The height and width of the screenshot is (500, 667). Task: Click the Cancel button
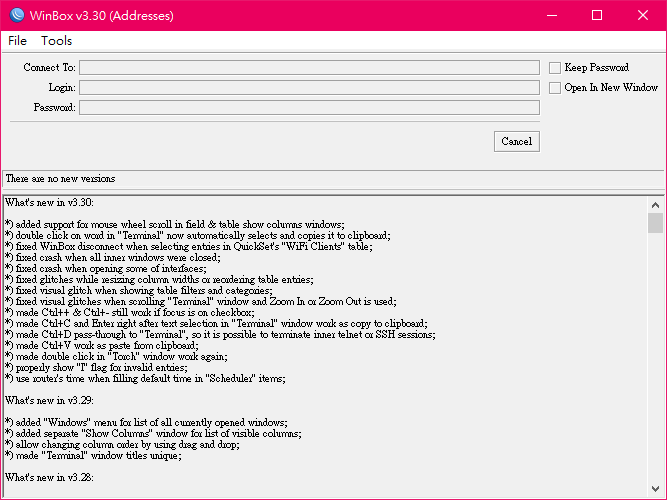pyautogui.click(x=517, y=141)
